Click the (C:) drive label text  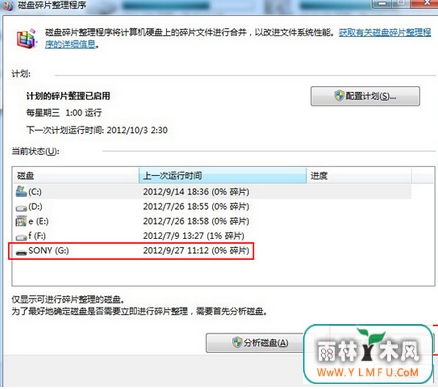(x=35, y=192)
